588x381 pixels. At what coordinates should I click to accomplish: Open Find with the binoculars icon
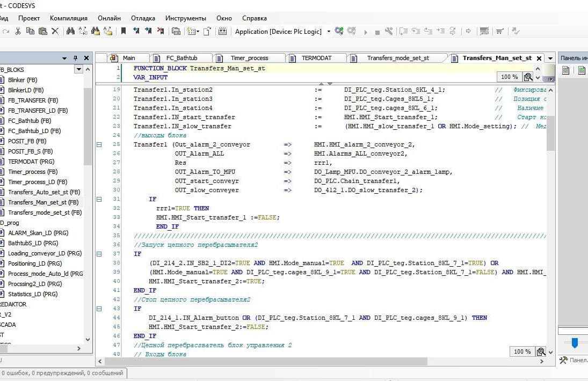(70, 32)
